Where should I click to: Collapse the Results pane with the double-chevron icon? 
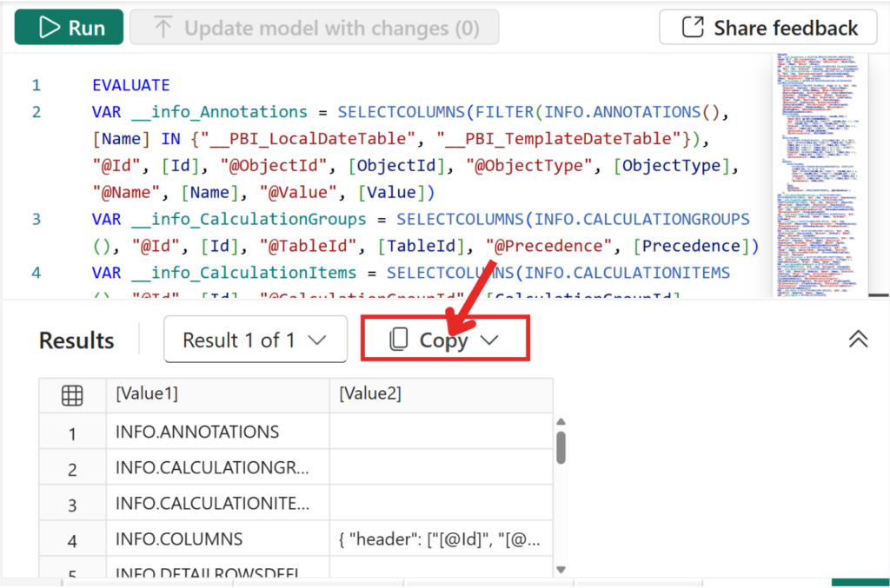pos(859,339)
